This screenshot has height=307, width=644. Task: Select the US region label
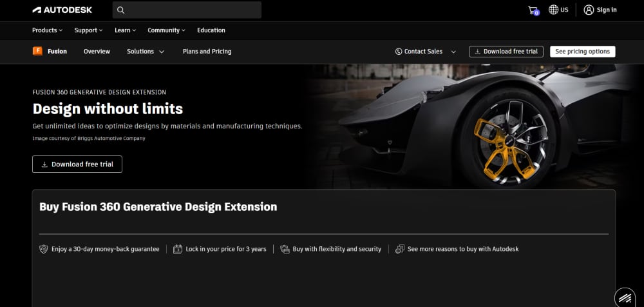(564, 10)
